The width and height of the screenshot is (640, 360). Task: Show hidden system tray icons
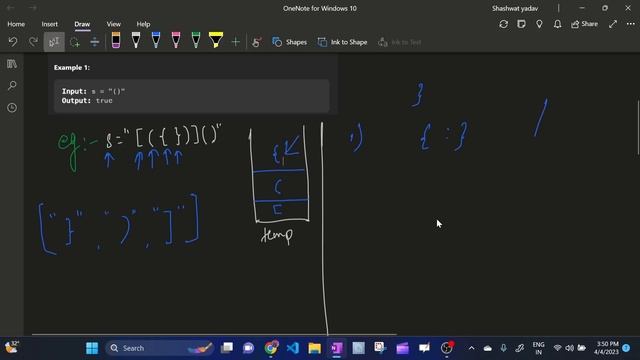471,348
